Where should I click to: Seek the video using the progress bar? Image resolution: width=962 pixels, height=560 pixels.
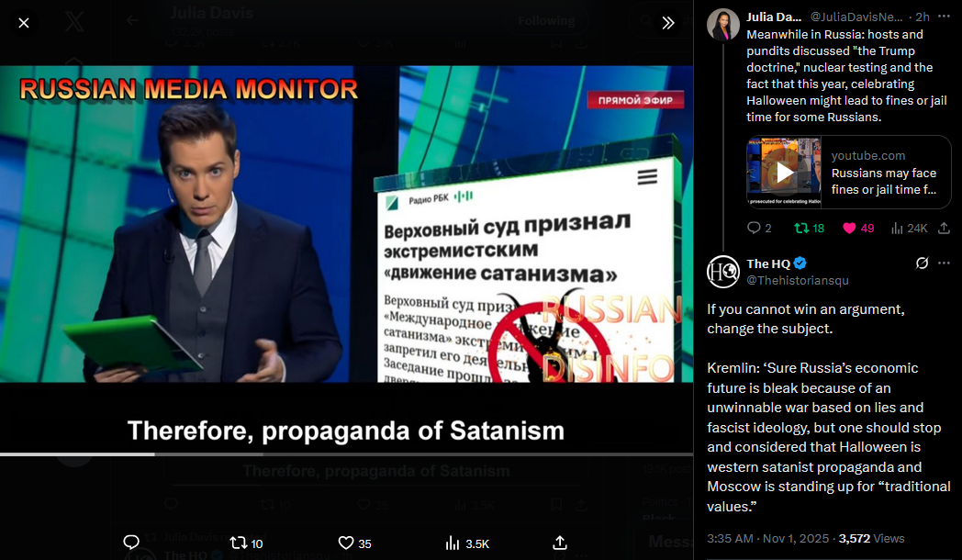347,454
